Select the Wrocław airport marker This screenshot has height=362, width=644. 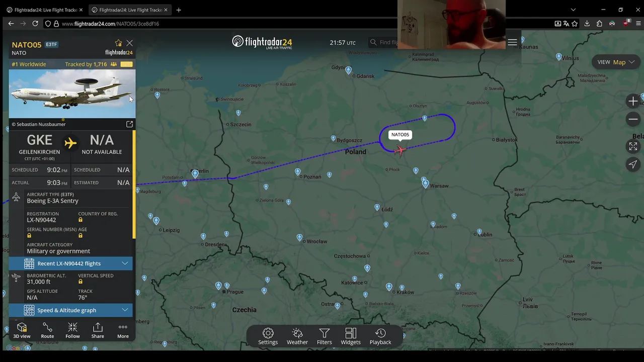pyautogui.click(x=299, y=237)
